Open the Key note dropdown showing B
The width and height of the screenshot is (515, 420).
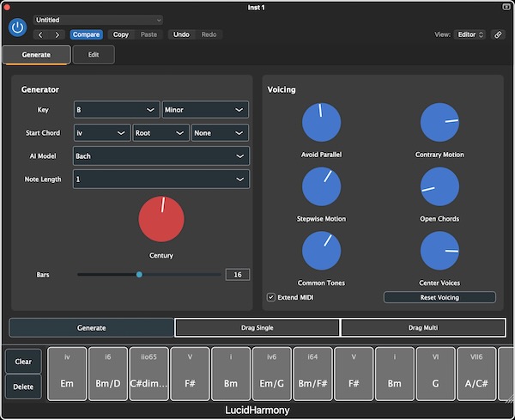[117, 110]
